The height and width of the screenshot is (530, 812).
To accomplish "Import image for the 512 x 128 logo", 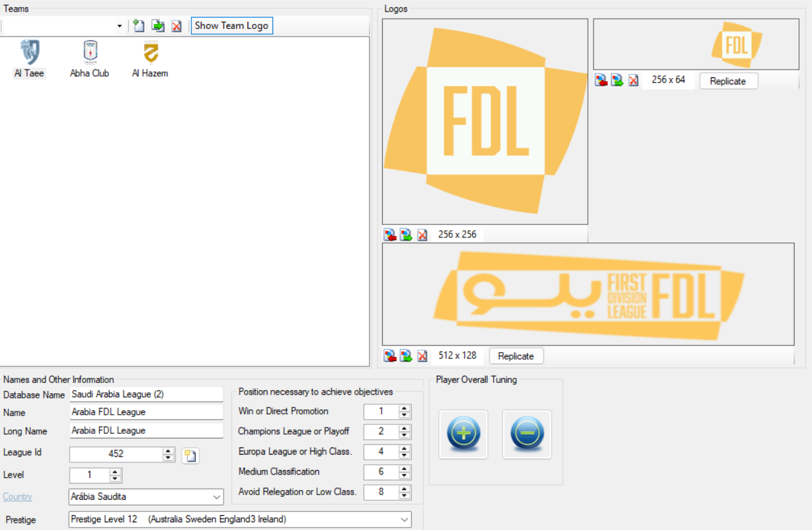I will click(390, 356).
